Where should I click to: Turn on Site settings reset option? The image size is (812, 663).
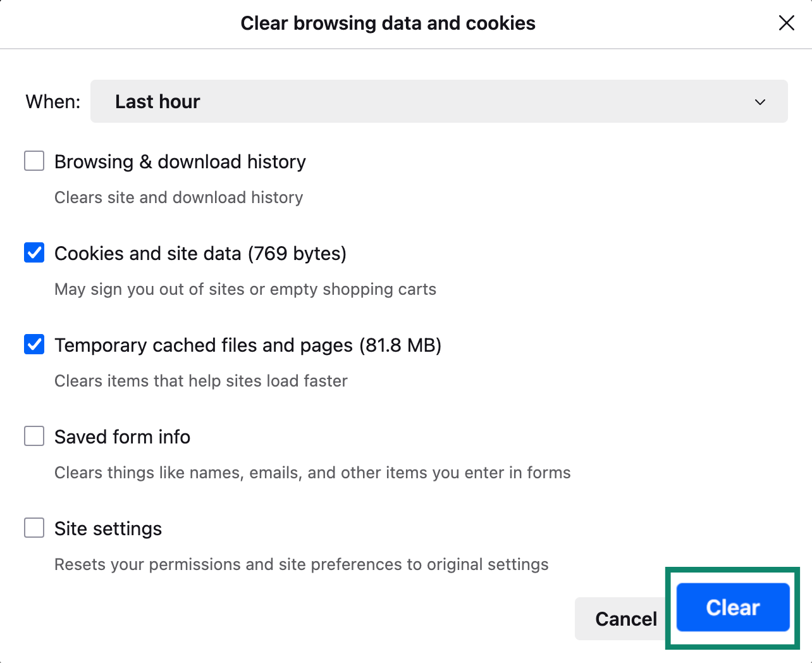pyautogui.click(x=34, y=528)
